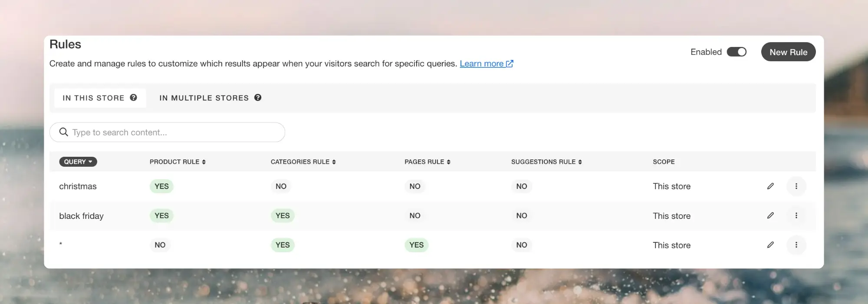Click help icon beside In Multiple Stores

[x=258, y=98]
